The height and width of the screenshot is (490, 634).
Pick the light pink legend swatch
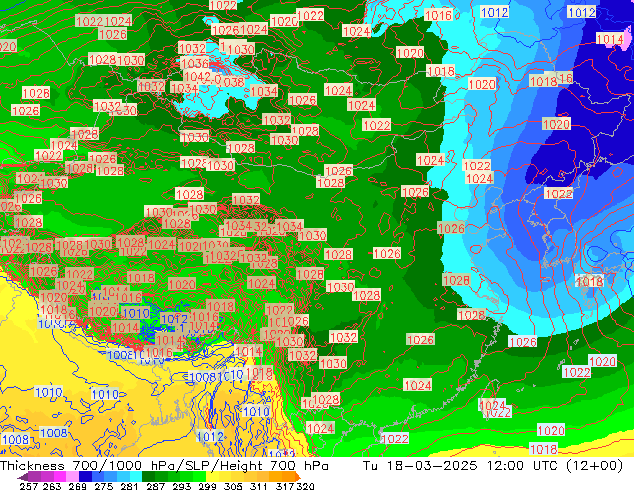72,476
